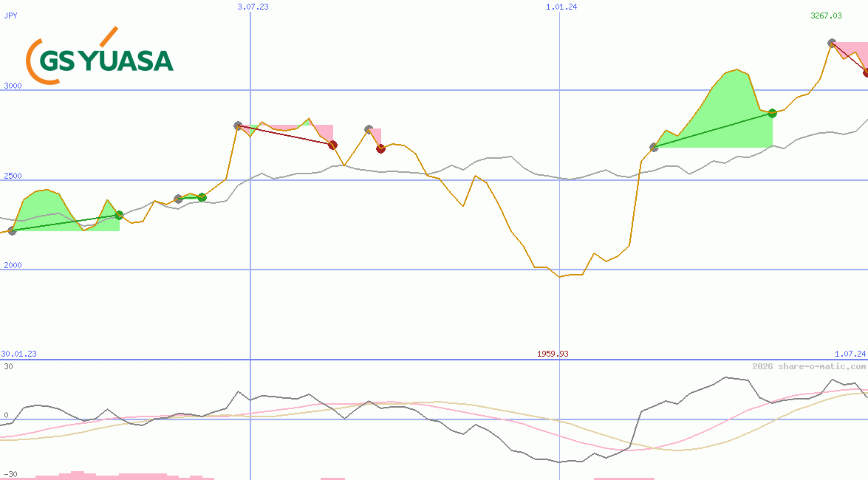Click gray entry marker at the 3.07.23 peak
The image size is (868, 480).
point(238,126)
